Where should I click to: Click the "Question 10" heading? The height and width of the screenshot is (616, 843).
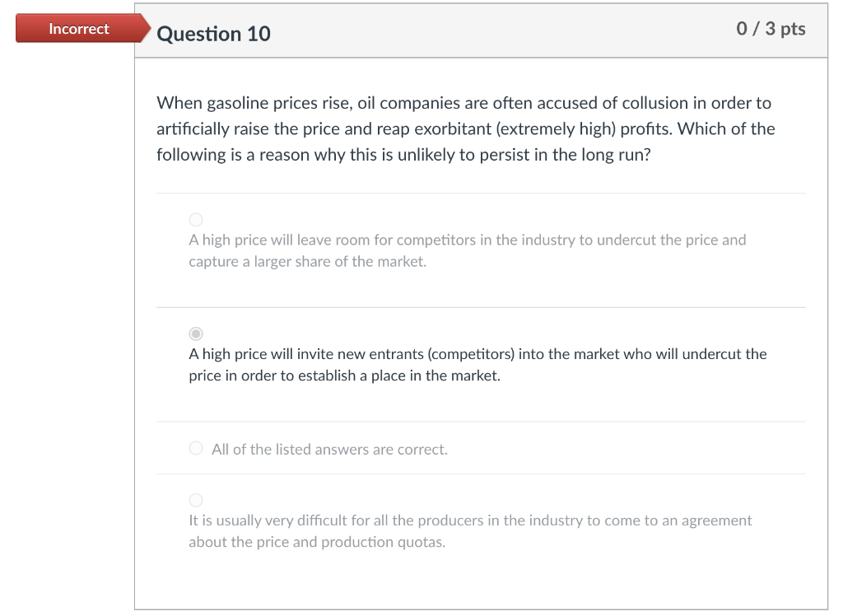tap(213, 34)
